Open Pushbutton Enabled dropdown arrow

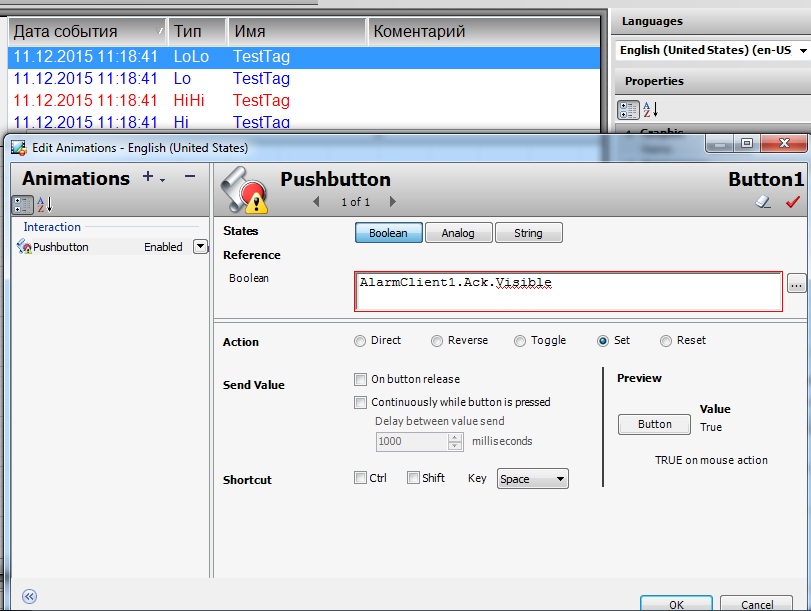coord(200,247)
